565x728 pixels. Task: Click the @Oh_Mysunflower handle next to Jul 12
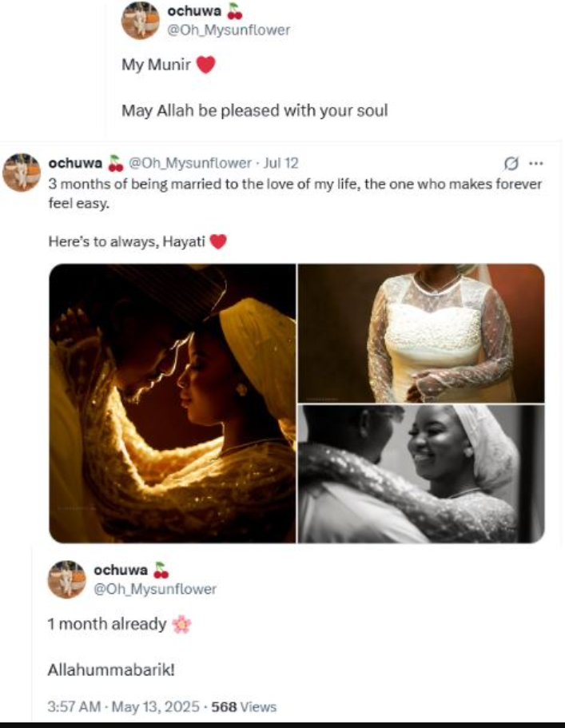coord(190,163)
